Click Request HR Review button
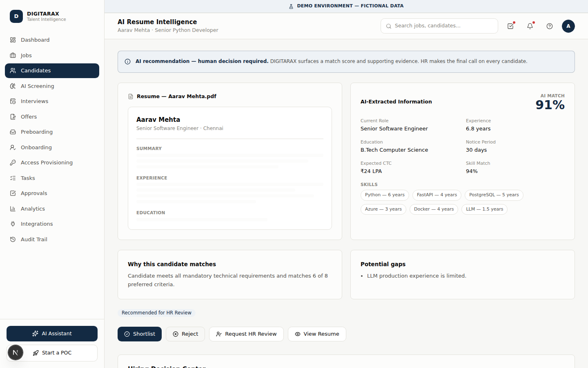The image size is (588, 368). pos(246,334)
